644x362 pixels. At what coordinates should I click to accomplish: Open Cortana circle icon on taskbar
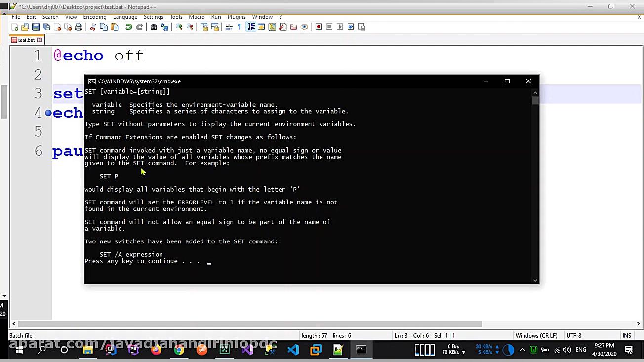coord(64,350)
